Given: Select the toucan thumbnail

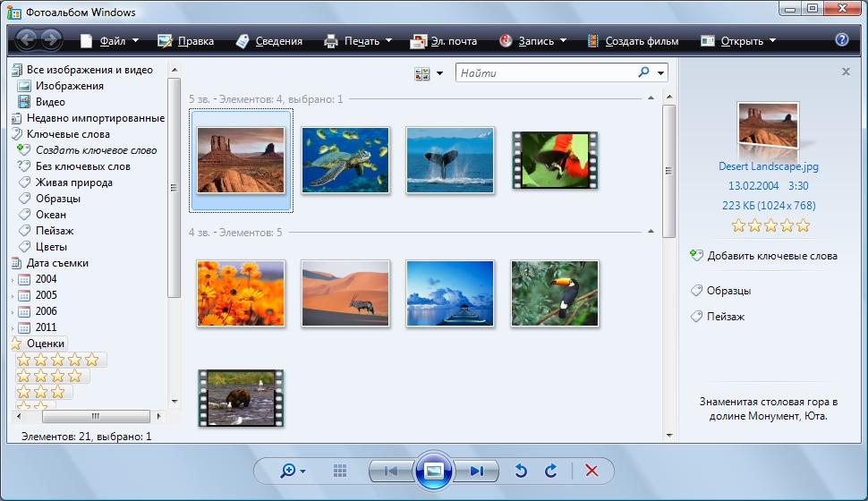Looking at the screenshot, I should click(x=555, y=293).
